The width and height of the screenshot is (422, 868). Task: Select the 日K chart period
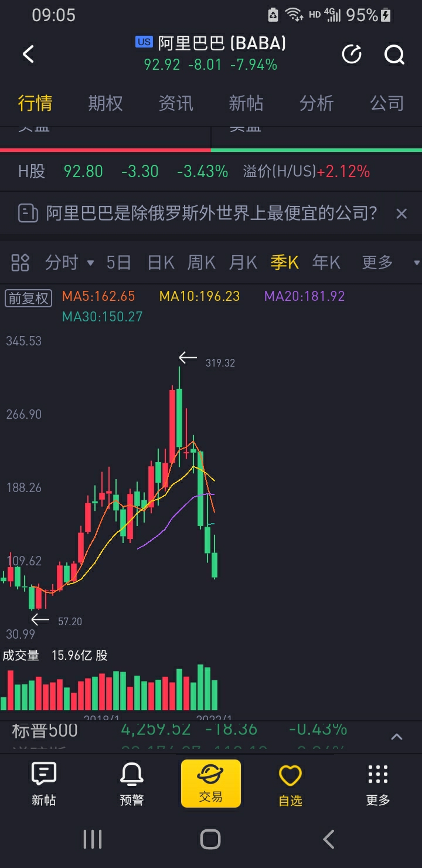click(161, 262)
